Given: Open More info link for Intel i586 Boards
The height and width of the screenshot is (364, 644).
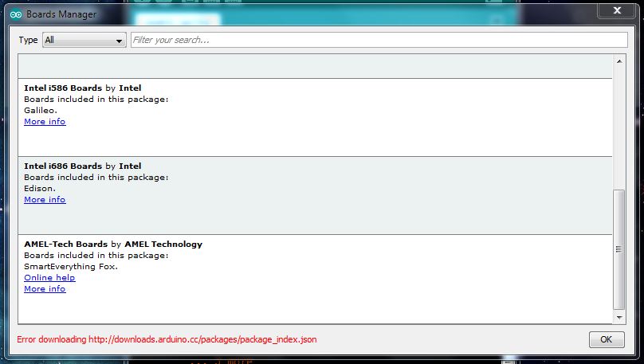Looking at the screenshot, I should point(45,122).
